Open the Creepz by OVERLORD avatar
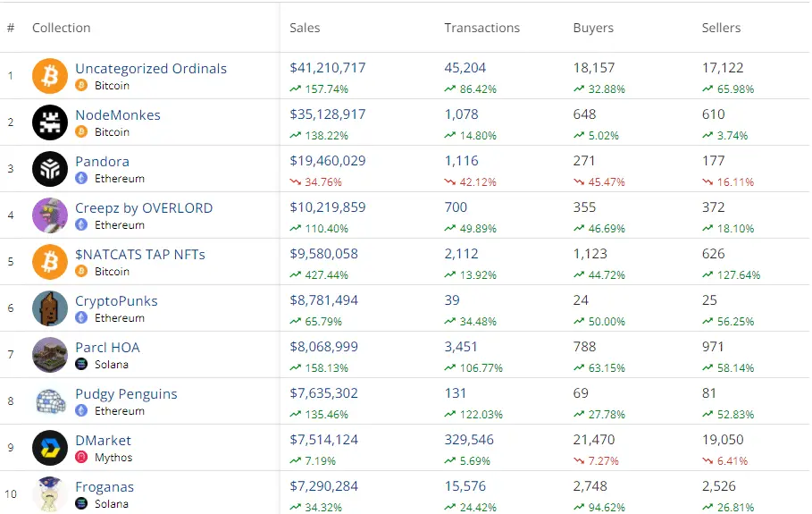The width and height of the screenshot is (812, 514). (50, 215)
